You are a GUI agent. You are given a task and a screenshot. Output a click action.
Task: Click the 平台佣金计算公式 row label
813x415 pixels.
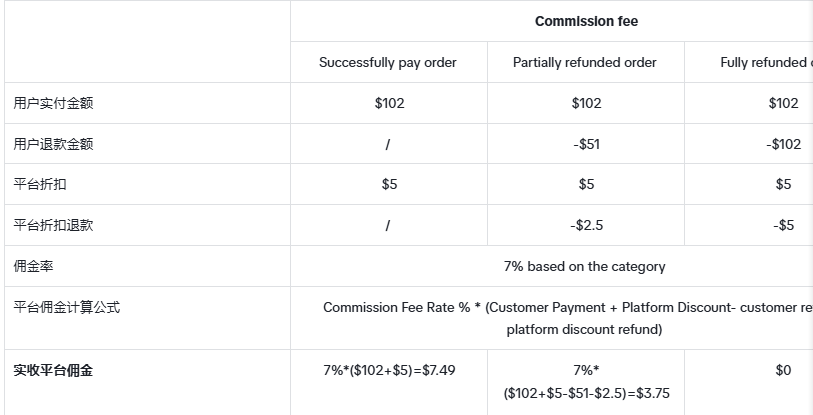(67, 307)
